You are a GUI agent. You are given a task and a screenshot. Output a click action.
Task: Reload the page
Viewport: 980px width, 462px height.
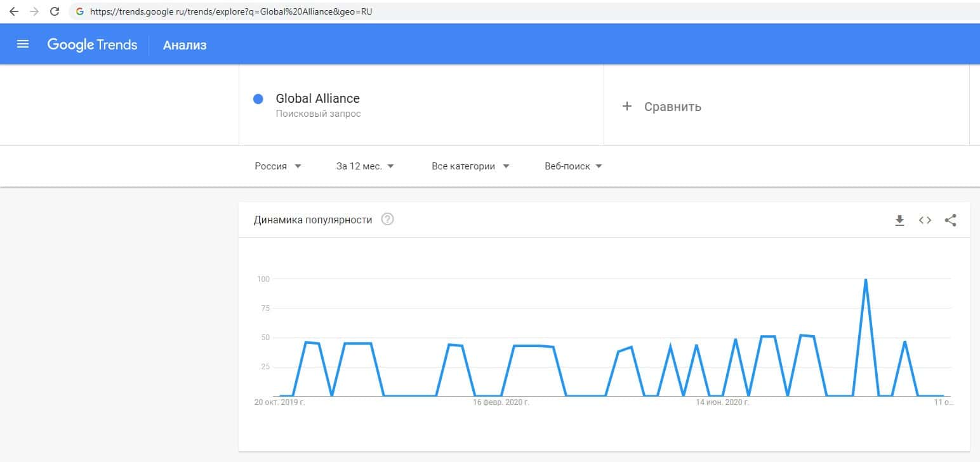pyautogui.click(x=55, y=11)
